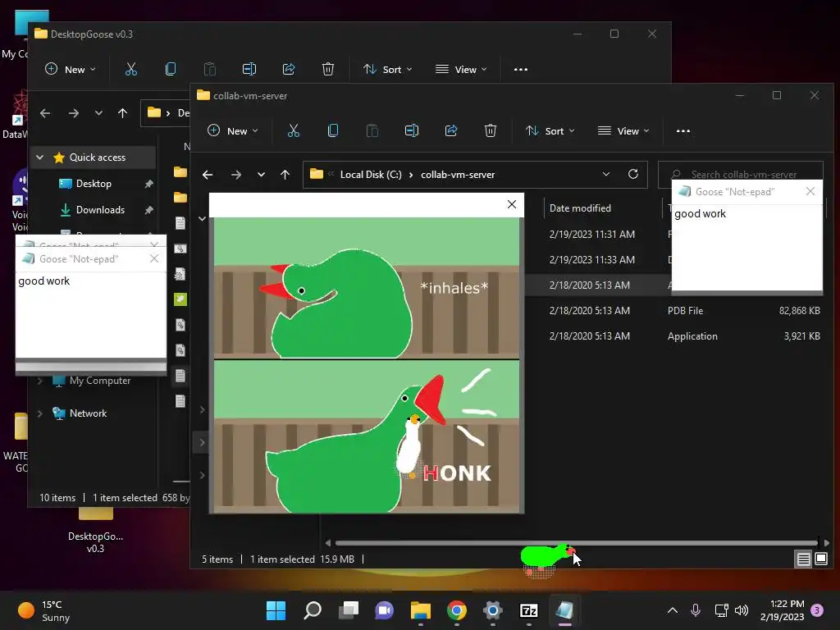Open Windows Start menu
Viewport: 840px width, 630px height.
[276, 610]
